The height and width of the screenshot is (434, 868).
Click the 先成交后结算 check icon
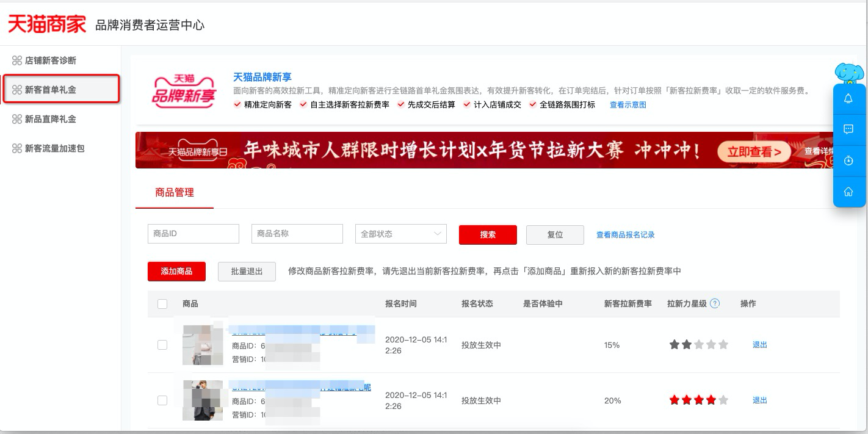pyautogui.click(x=401, y=104)
